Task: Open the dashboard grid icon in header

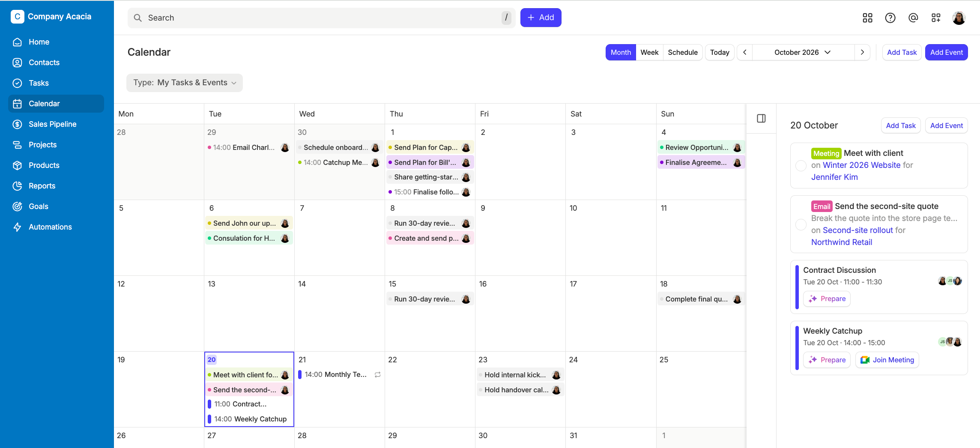Action: (x=867, y=18)
